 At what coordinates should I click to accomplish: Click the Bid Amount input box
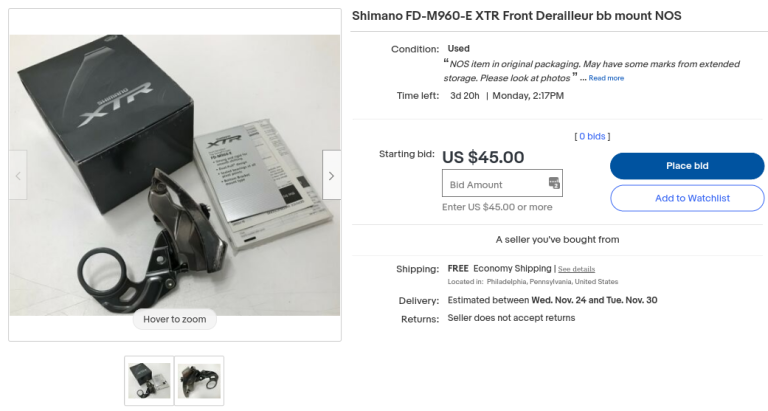coord(502,183)
